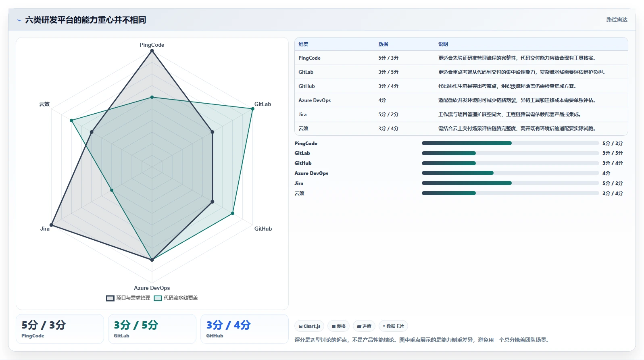Click the 说明 table column header

pos(443,44)
